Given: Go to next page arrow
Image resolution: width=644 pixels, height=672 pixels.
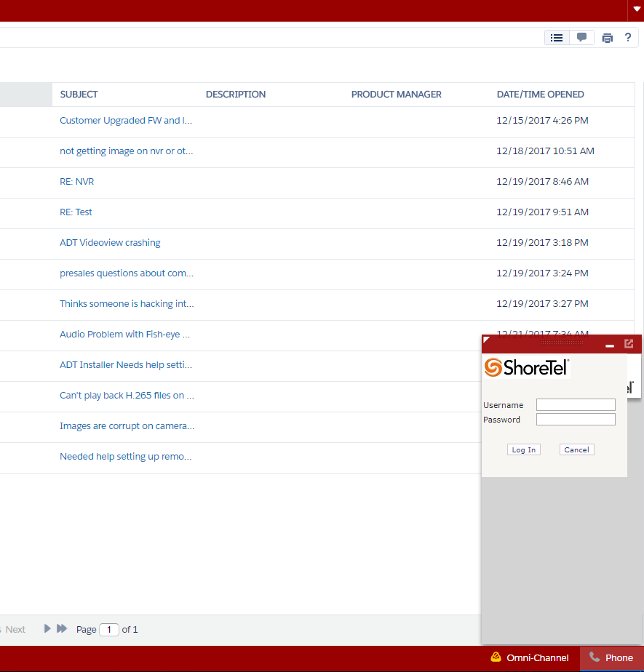Looking at the screenshot, I should click(x=47, y=628).
